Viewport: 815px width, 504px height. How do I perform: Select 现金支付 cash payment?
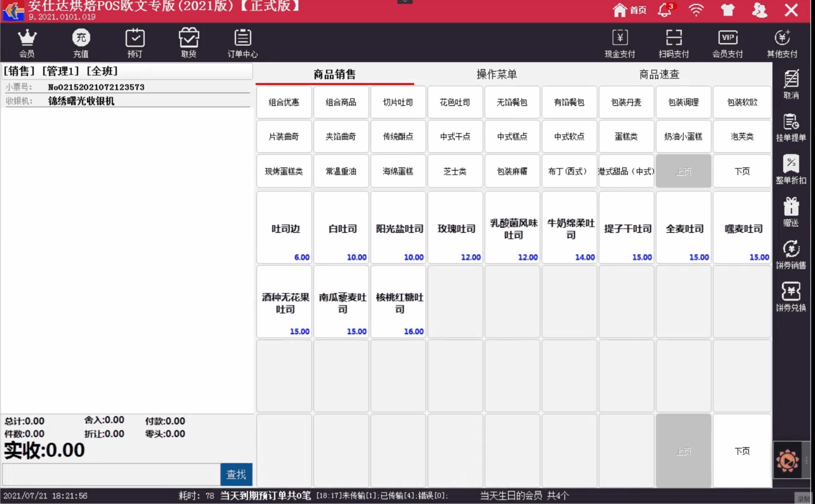[x=620, y=42]
